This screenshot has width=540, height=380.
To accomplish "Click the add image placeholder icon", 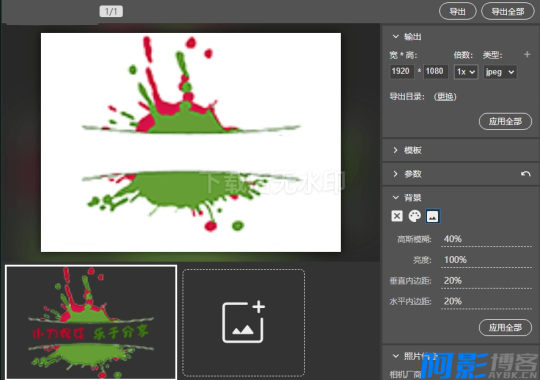I will pos(243,322).
